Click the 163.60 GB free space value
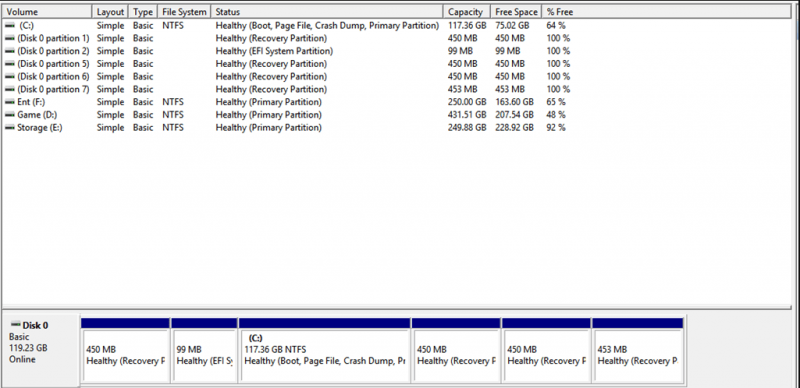The image size is (800, 388). click(514, 102)
